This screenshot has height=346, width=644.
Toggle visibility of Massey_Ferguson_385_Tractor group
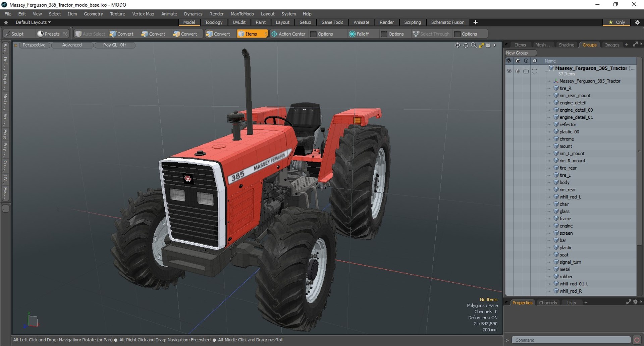tap(509, 71)
